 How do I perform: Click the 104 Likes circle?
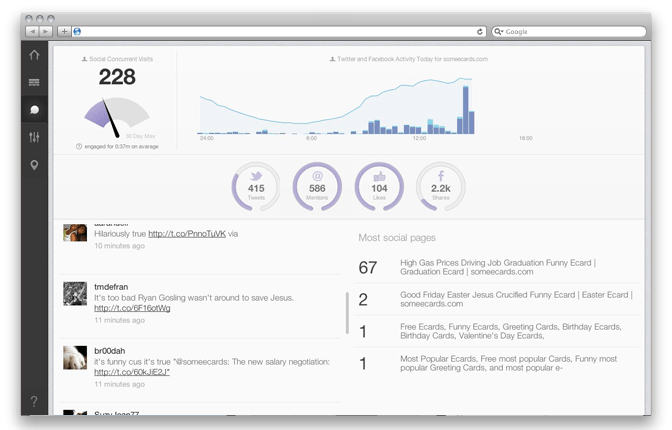click(x=379, y=187)
